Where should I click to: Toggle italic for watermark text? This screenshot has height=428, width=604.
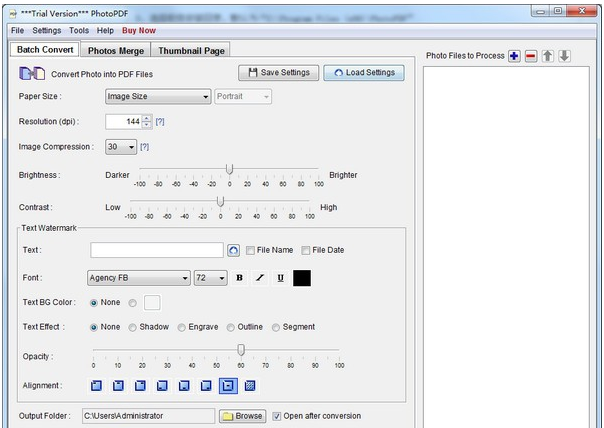[x=260, y=278]
